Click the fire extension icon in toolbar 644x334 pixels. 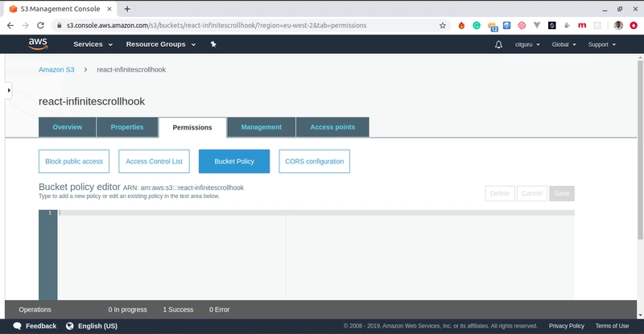point(461,26)
